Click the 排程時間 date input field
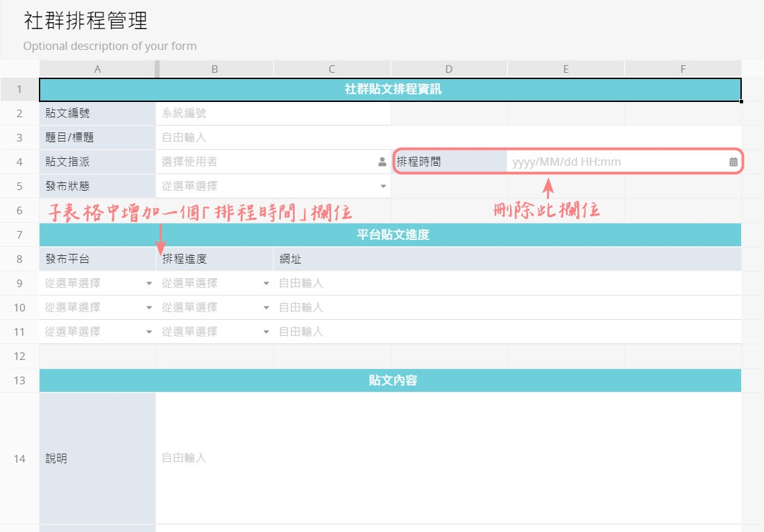The image size is (764, 532). coord(618,162)
